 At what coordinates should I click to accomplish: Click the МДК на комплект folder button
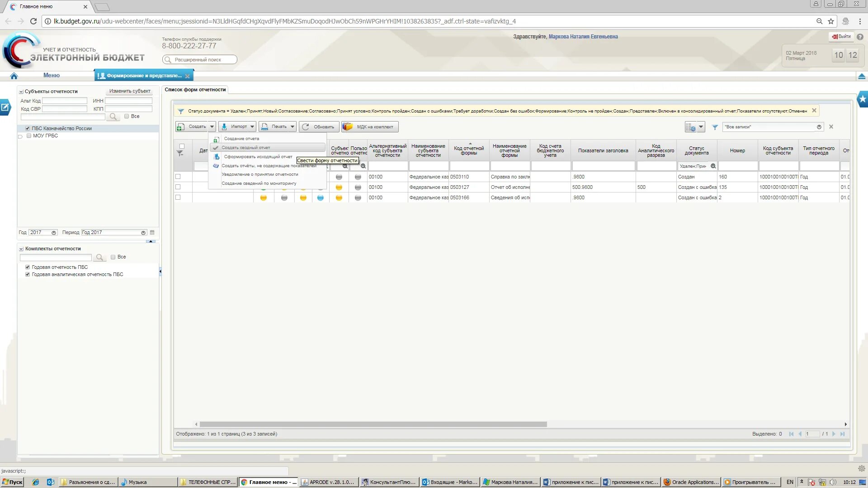pyautogui.click(x=369, y=127)
